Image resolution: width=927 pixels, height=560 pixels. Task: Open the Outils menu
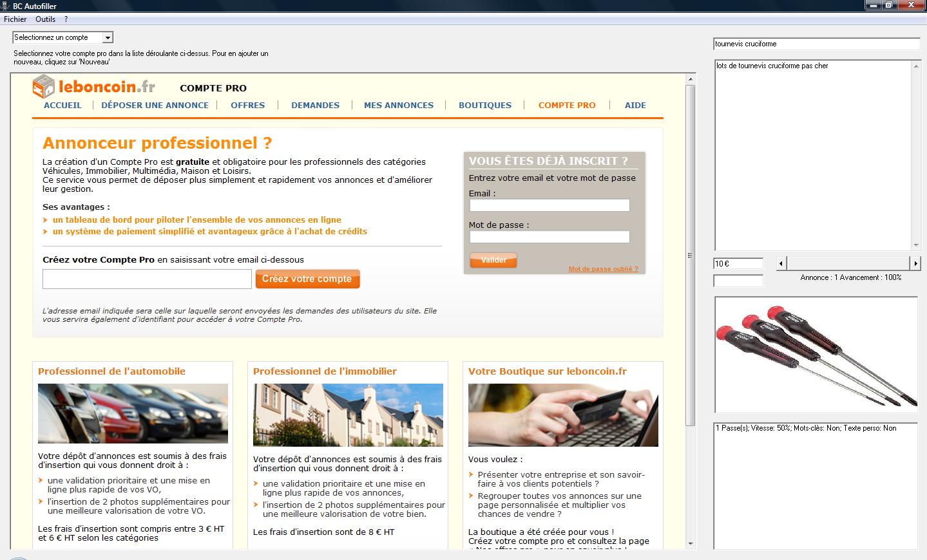pyautogui.click(x=45, y=19)
